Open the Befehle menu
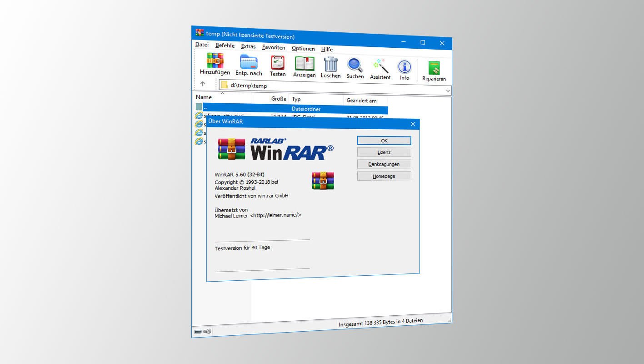 coord(225,45)
